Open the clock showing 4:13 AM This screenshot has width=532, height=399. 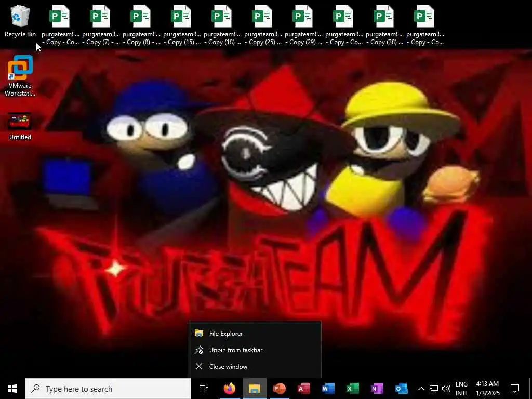coord(487,389)
